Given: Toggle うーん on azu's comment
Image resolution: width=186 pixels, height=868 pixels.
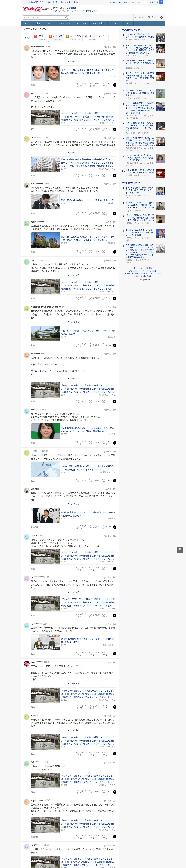Looking at the screenshot, I should [x=106, y=707].
